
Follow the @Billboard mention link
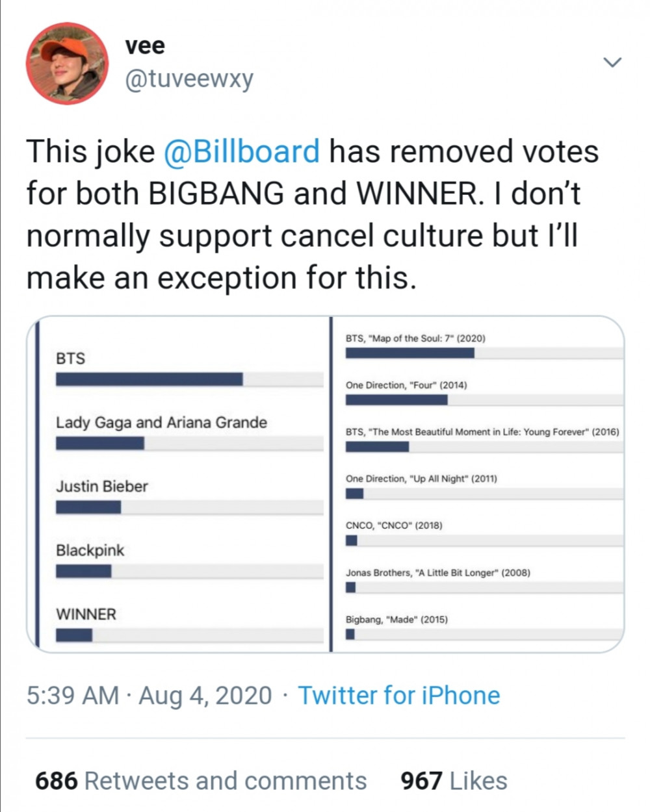click(242, 151)
